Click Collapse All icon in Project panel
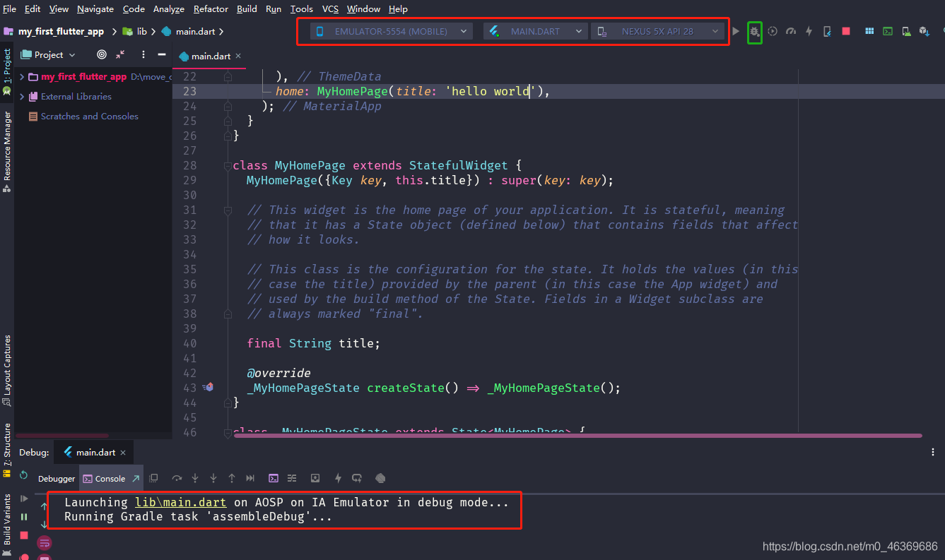Screen dimensions: 945x560 (x=120, y=54)
